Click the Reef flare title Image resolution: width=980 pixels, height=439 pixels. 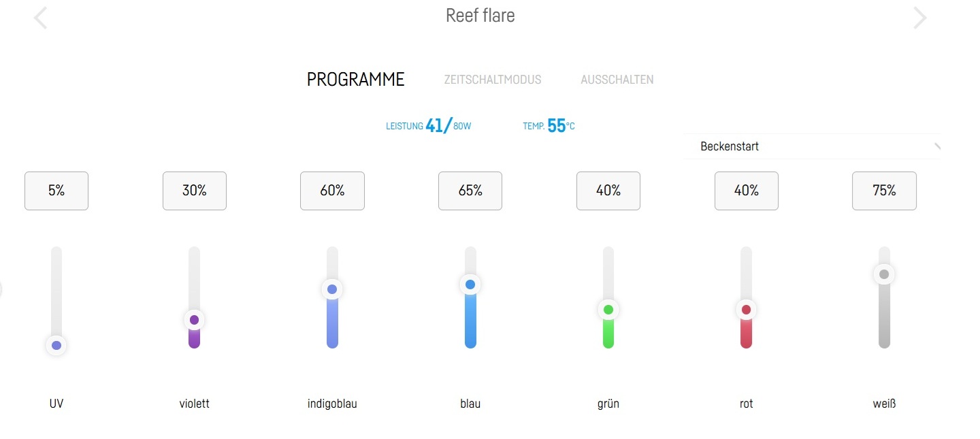tap(480, 16)
